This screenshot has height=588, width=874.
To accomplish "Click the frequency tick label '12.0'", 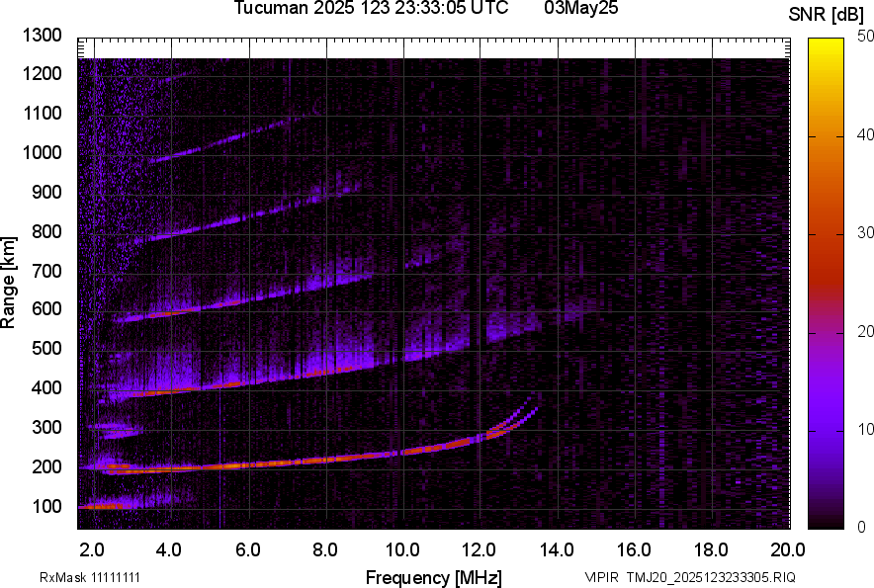I will tap(479, 550).
